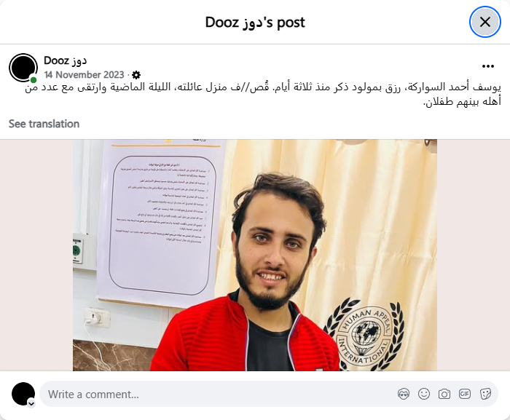Image resolution: width=510 pixels, height=420 pixels.
Task: Open the emoji picker in comment box
Action: (424, 394)
